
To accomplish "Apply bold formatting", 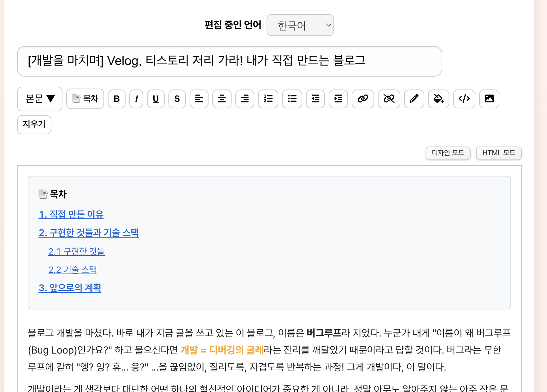I will point(116,99).
